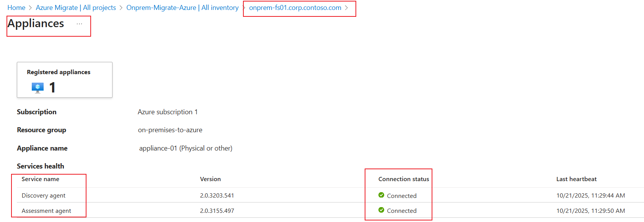Navigate to Onprem-Migrate-Azure | All inventory breadcrumb
The image size is (644, 222).
click(182, 8)
